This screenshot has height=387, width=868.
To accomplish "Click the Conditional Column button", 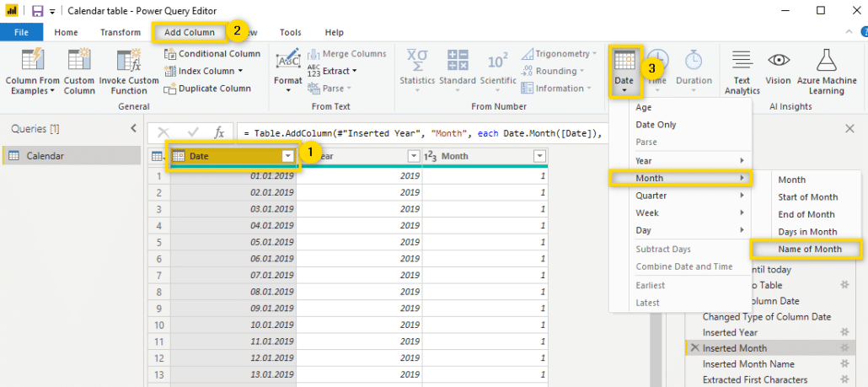I will [212, 54].
